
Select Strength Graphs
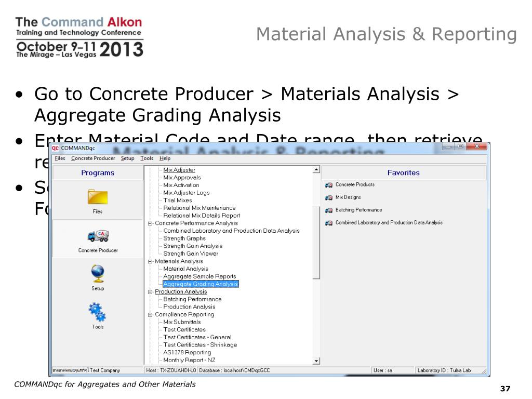pos(184,238)
